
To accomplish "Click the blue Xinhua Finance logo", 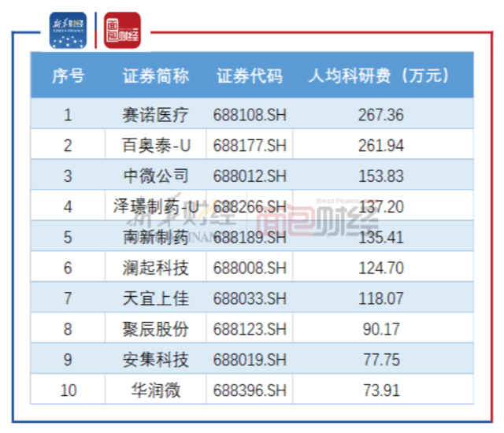I will click(68, 30).
